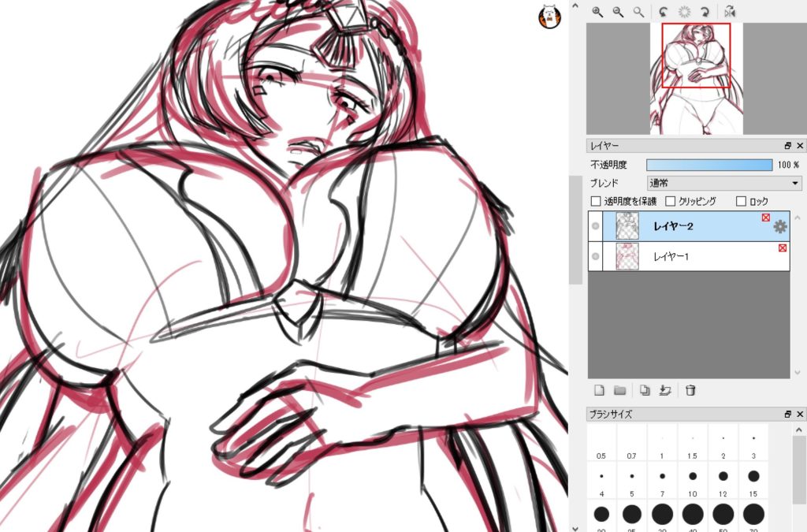Create a new layer
The height and width of the screenshot is (532, 807).
pos(599,390)
